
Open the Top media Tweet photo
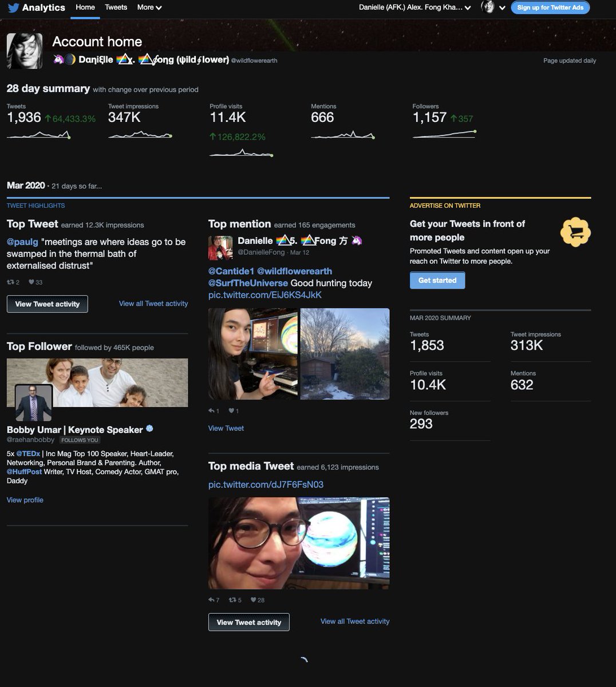coord(299,543)
